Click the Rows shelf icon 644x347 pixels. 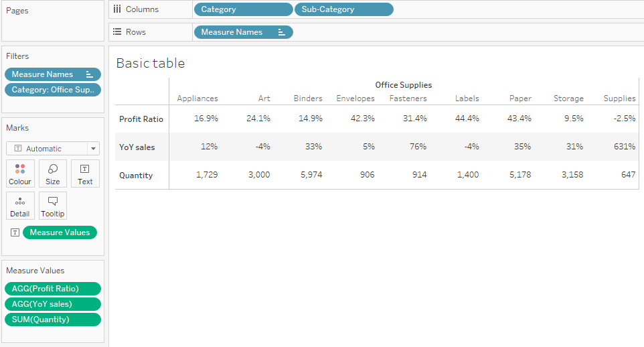coord(117,32)
